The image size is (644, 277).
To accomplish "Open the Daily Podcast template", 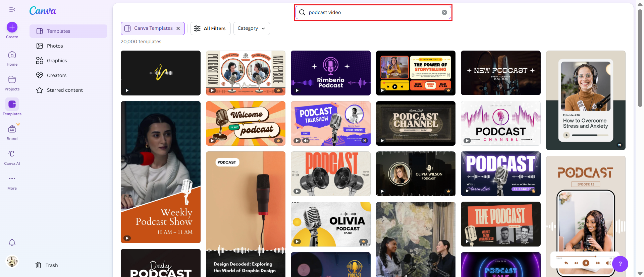I will pyautogui.click(x=161, y=263).
